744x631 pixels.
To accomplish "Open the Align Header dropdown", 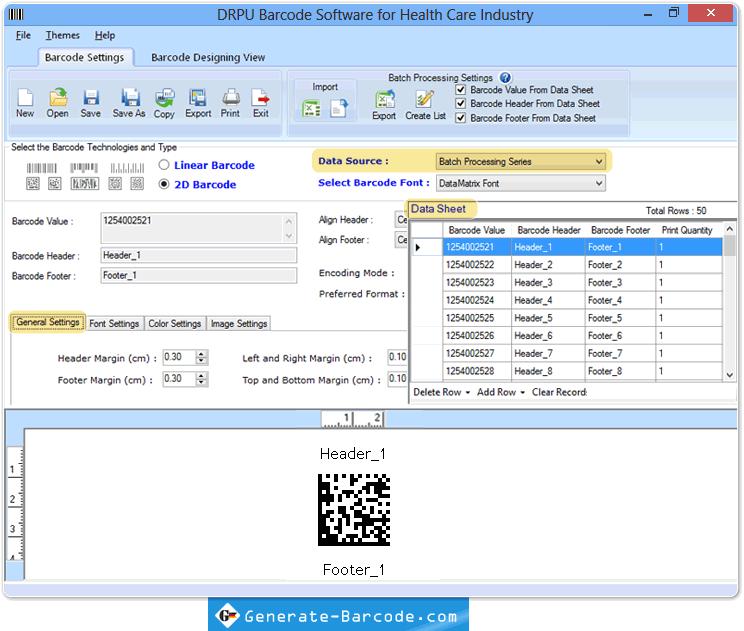I will click(401, 220).
